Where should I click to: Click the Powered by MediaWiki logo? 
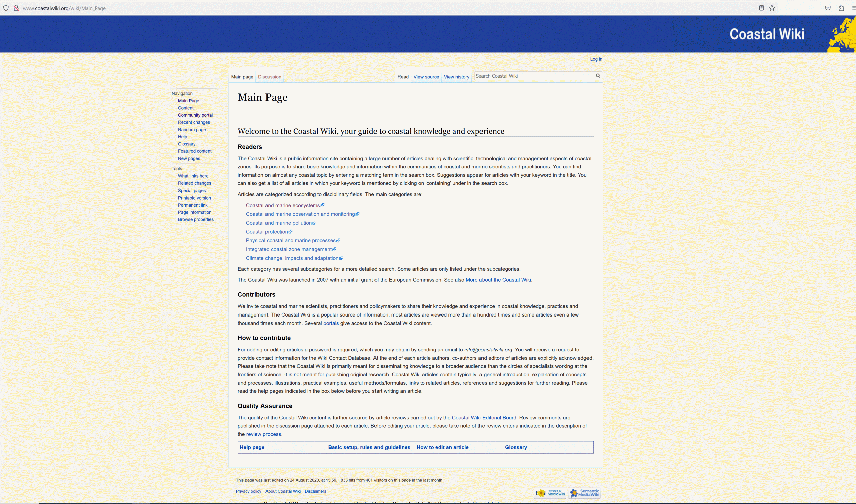pos(550,492)
